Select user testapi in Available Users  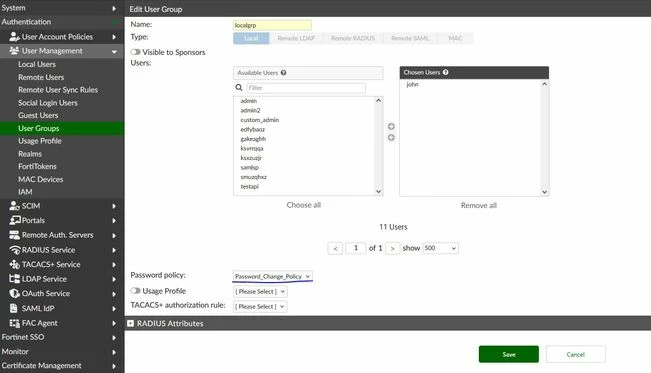tap(250, 186)
